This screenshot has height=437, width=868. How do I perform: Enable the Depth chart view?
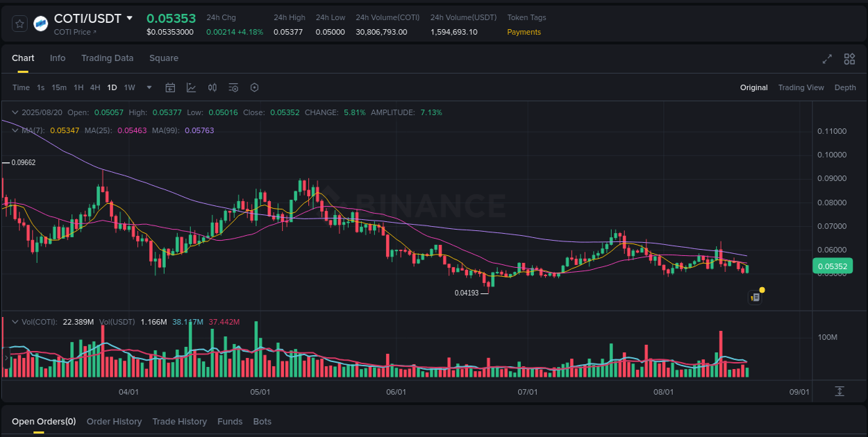pos(845,87)
